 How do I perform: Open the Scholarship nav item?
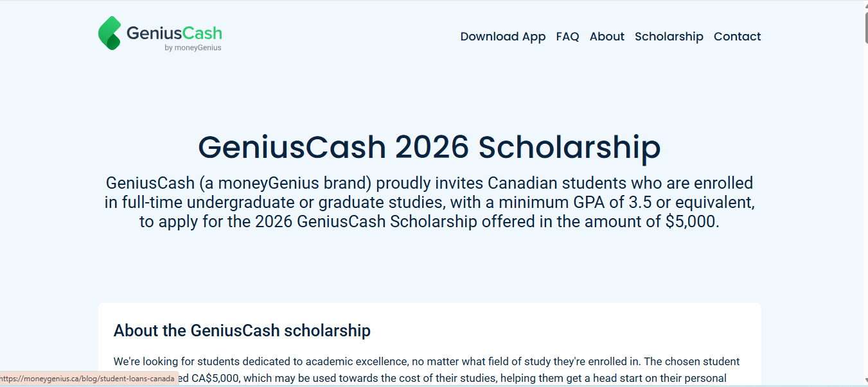click(x=669, y=37)
